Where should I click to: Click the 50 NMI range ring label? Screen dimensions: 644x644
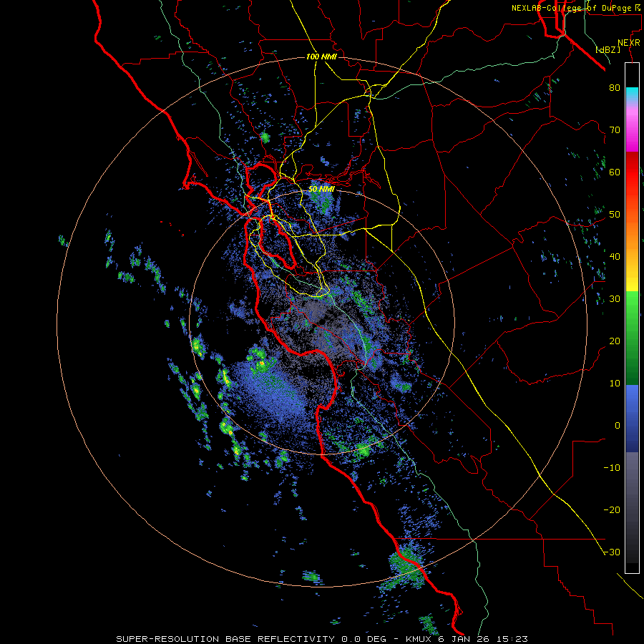(x=321, y=190)
